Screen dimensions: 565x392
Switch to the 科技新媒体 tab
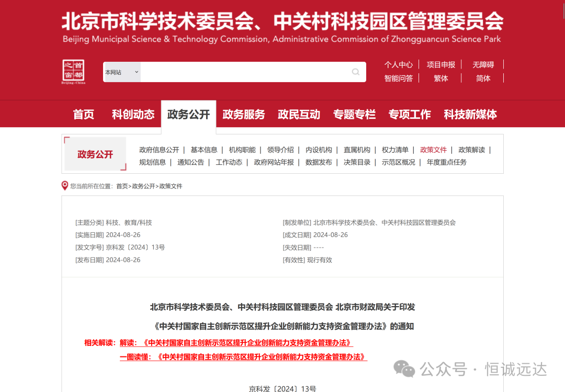click(x=470, y=114)
